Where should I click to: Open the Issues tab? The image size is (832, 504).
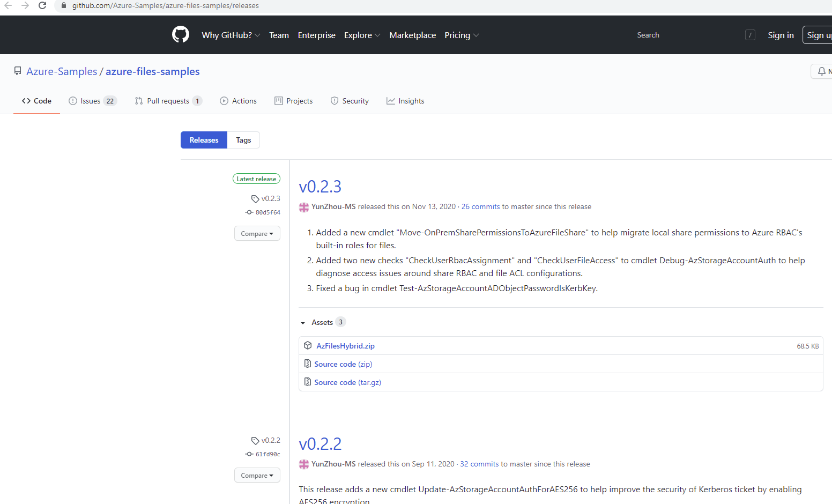(x=93, y=101)
